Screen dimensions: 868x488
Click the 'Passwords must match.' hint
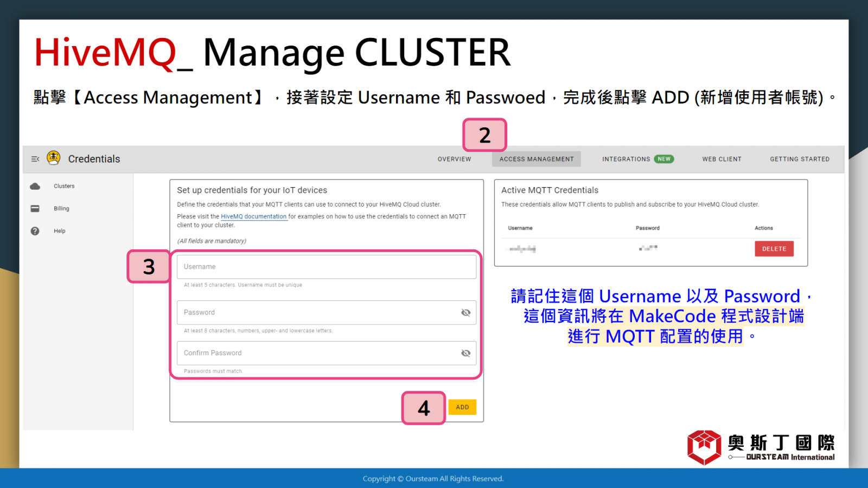coord(213,371)
